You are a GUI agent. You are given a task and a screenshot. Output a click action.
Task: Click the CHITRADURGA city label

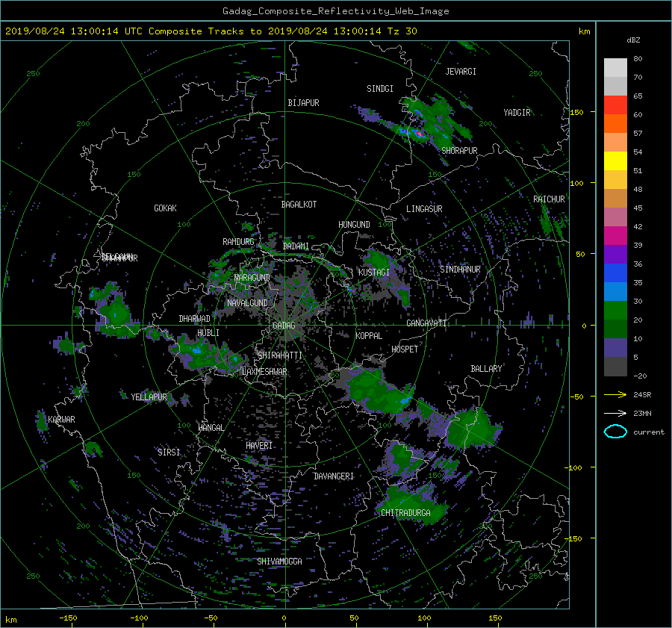click(405, 513)
